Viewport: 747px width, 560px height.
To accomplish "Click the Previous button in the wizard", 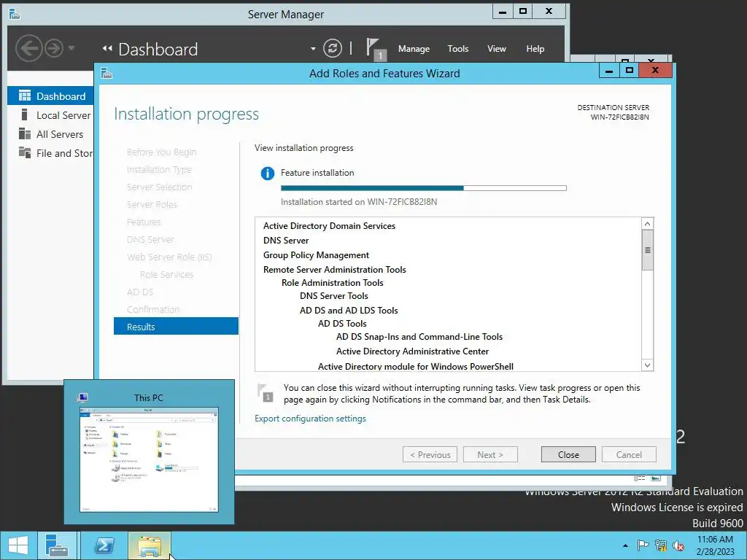I will [430, 455].
